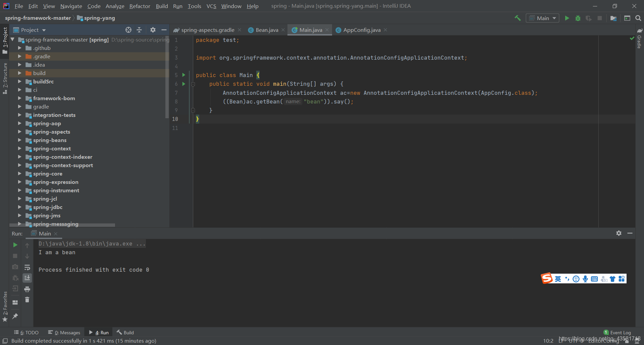Toggle the tool window bars icon in the status bar
Image resolution: width=644 pixels, height=345 pixels.
[5, 341]
